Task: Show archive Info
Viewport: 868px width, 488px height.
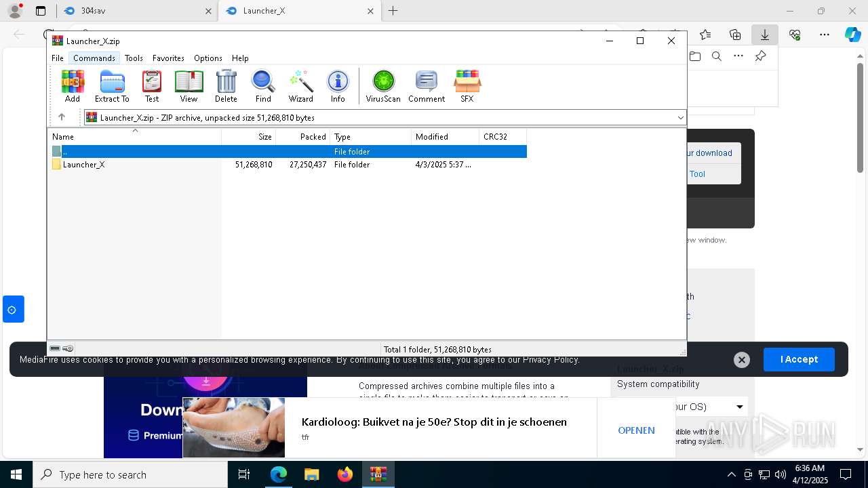Action: [x=338, y=87]
